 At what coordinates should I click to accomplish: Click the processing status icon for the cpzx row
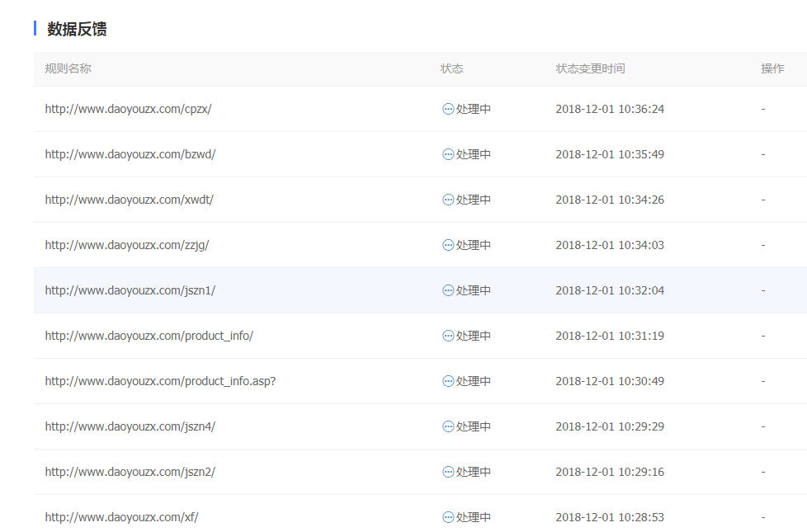(448, 109)
